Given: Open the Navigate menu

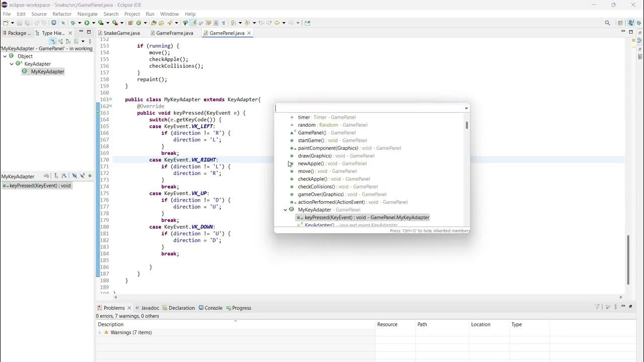Looking at the screenshot, I should point(88,14).
